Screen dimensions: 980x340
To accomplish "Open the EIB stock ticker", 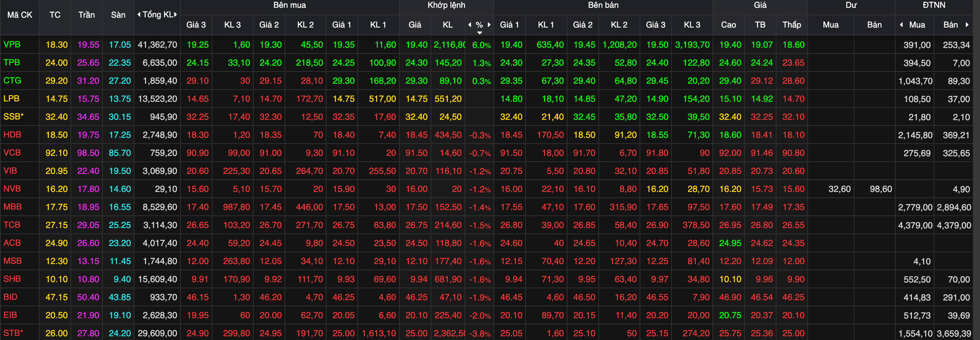I will (x=10, y=315).
